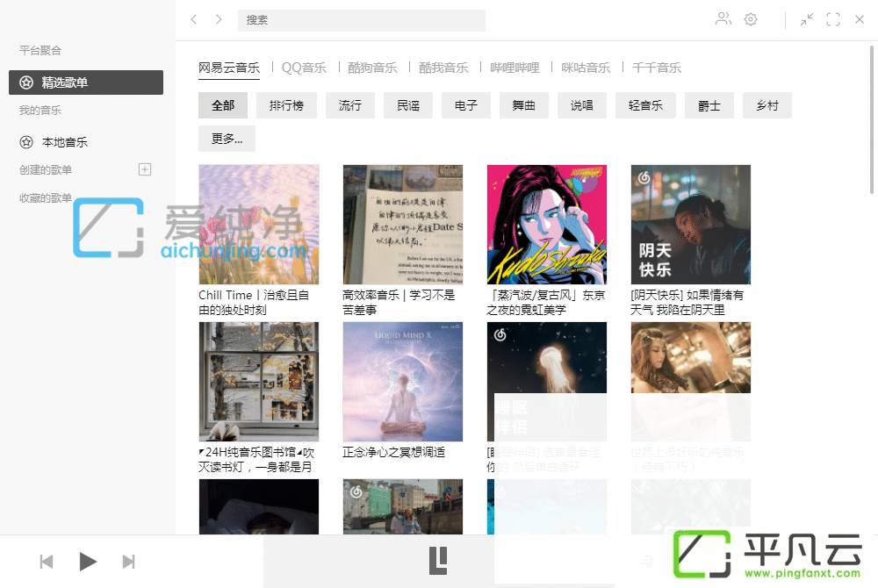Select the 乡村 category filter
The height and width of the screenshot is (588, 878).
point(767,105)
